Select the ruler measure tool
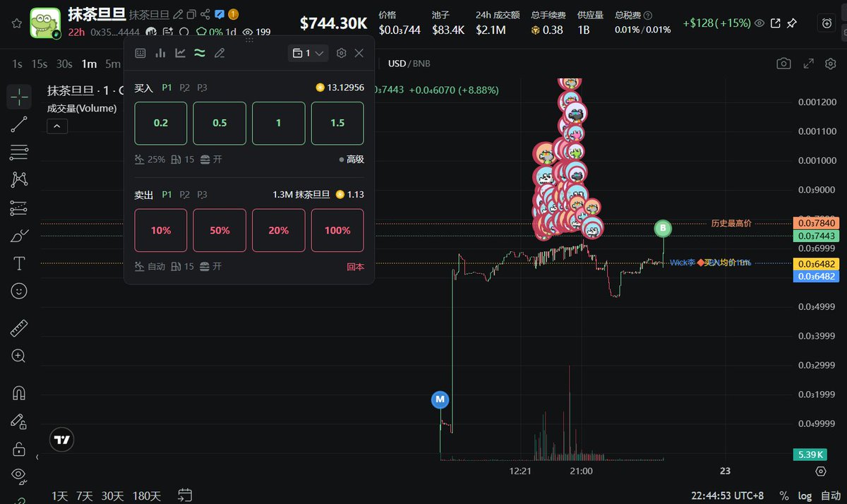 pos(19,327)
